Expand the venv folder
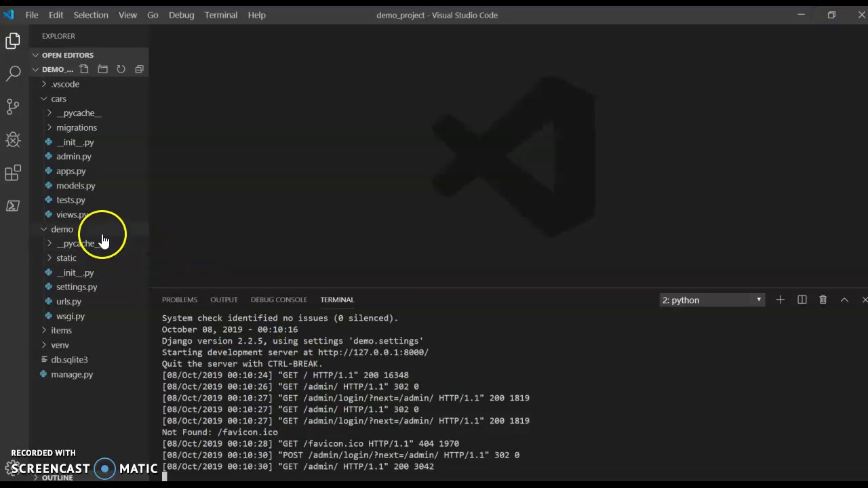Screen dimensions: 868x488 click(x=60, y=345)
